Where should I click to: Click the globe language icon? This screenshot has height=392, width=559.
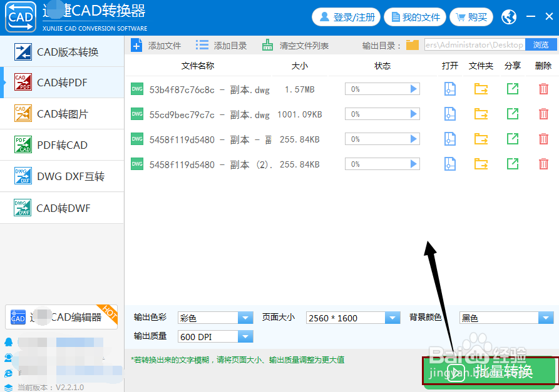click(x=509, y=17)
